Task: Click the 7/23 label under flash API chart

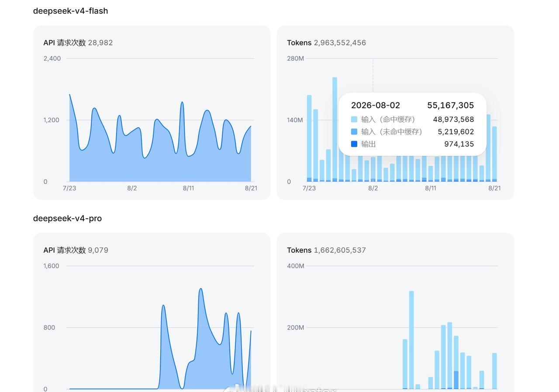Action: pyautogui.click(x=69, y=188)
